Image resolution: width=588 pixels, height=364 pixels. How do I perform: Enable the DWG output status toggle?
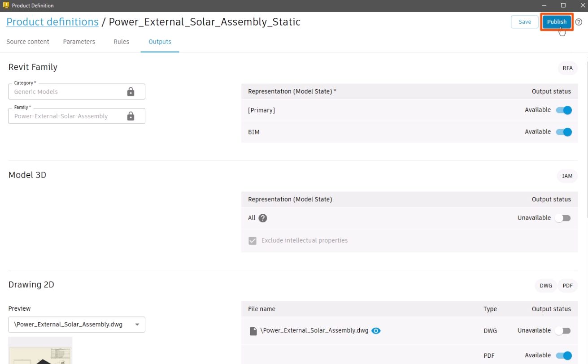pyautogui.click(x=563, y=331)
